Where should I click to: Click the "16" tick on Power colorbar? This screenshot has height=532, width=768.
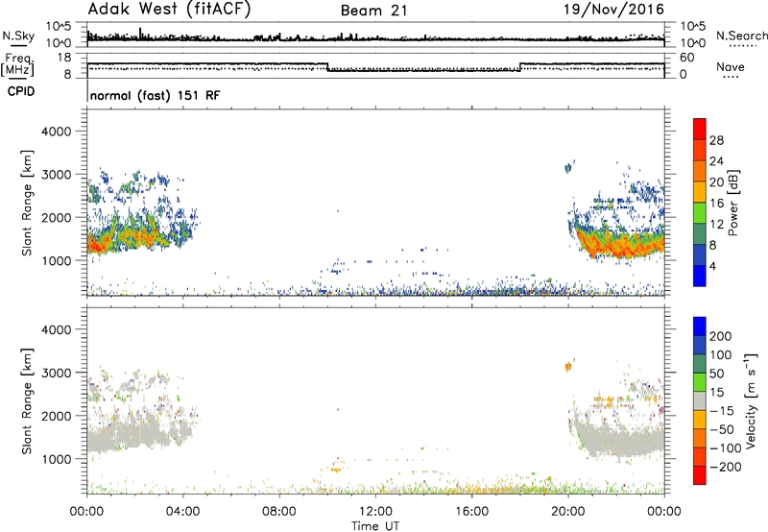pos(716,204)
